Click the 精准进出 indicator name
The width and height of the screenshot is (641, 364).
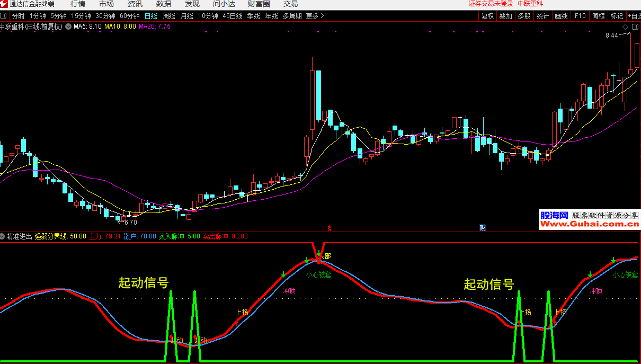pos(20,236)
